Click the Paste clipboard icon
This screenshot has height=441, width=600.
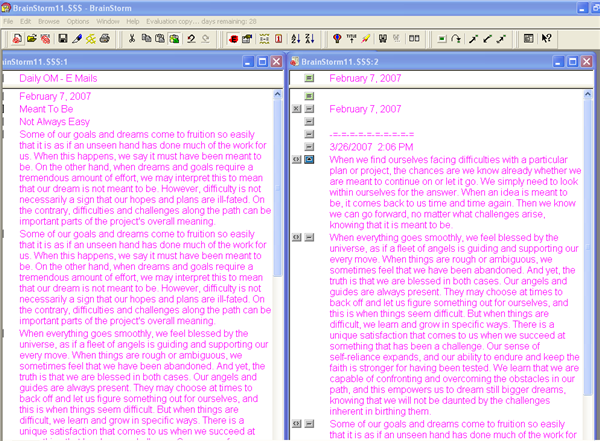pyautogui.click(x=160, y=39)
